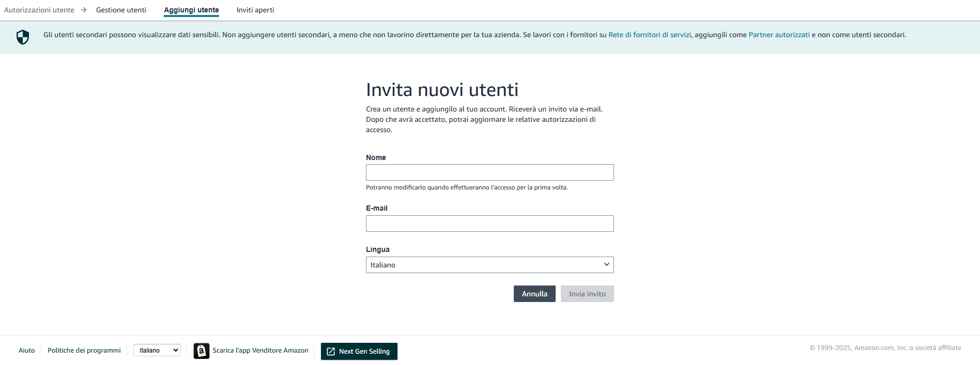The image size is (980, 365).
Task: Click Scarica l'app Venditore Amazon link
Action: pyautogui.click(x=260, y=350)
